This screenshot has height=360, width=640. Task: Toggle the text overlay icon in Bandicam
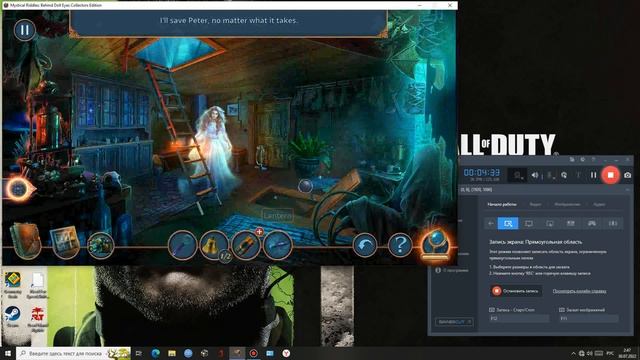[x=578, y=175]
